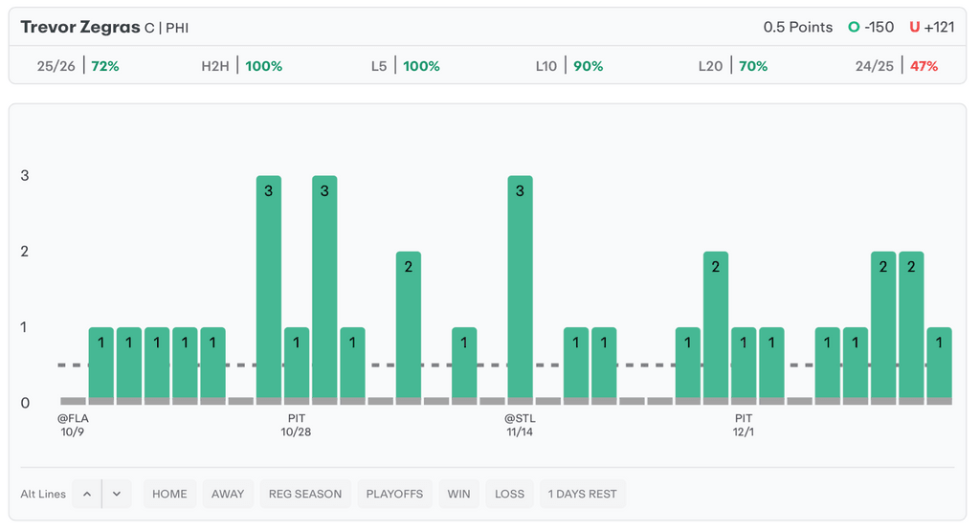Click the Alt Lines up chevron

[x=86, y=494]
